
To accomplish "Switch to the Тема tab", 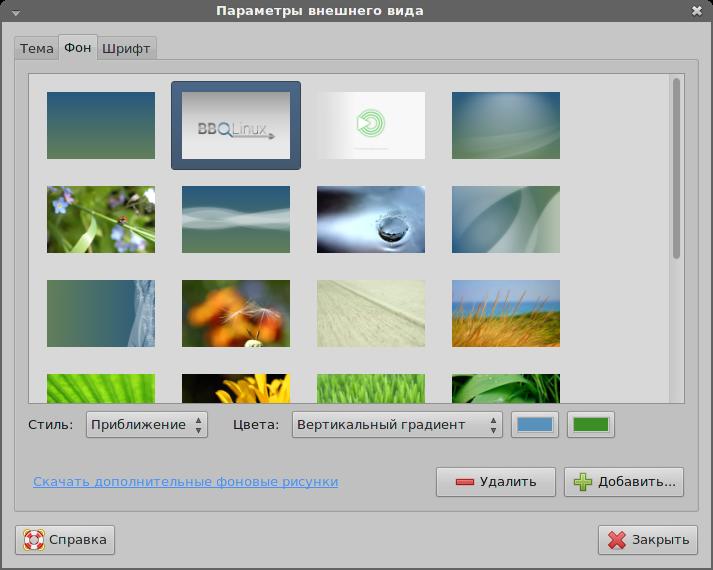I will (36, 48).
